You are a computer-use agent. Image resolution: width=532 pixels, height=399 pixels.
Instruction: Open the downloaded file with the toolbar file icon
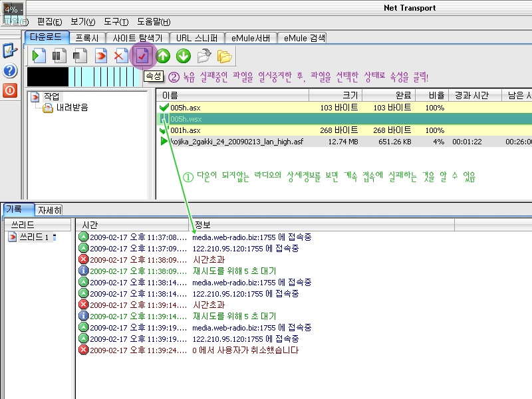204,56
